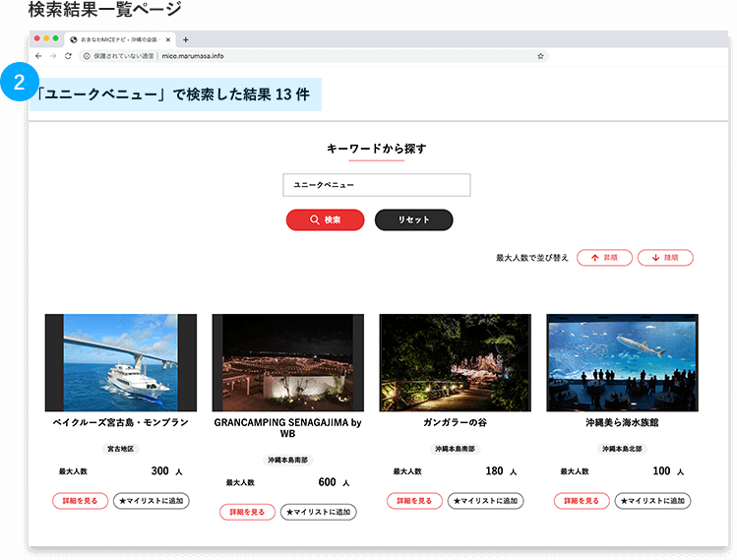
Task: Open GRANCAMPING SENAGAJIMA night thumbnail
Action: pos(287,362)
